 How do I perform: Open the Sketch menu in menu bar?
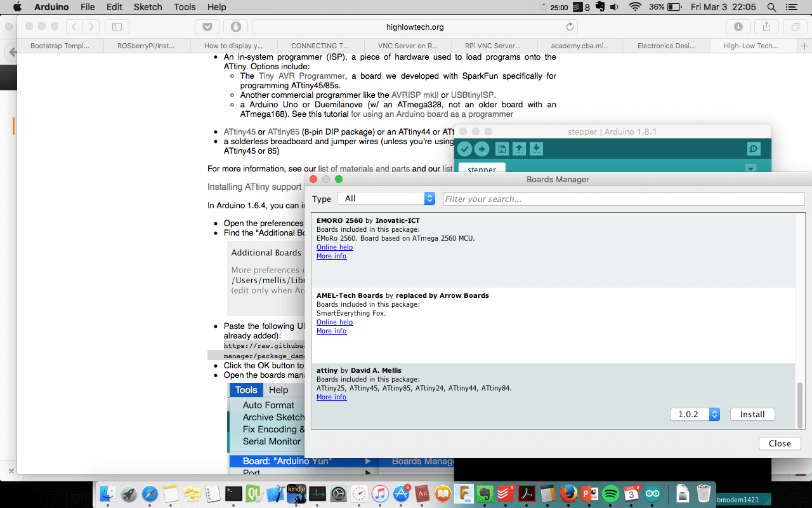pos(148,7)
